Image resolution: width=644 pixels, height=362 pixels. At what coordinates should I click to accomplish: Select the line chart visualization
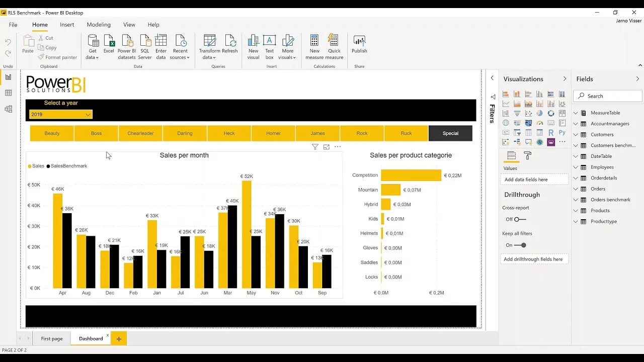pos(506,104)
